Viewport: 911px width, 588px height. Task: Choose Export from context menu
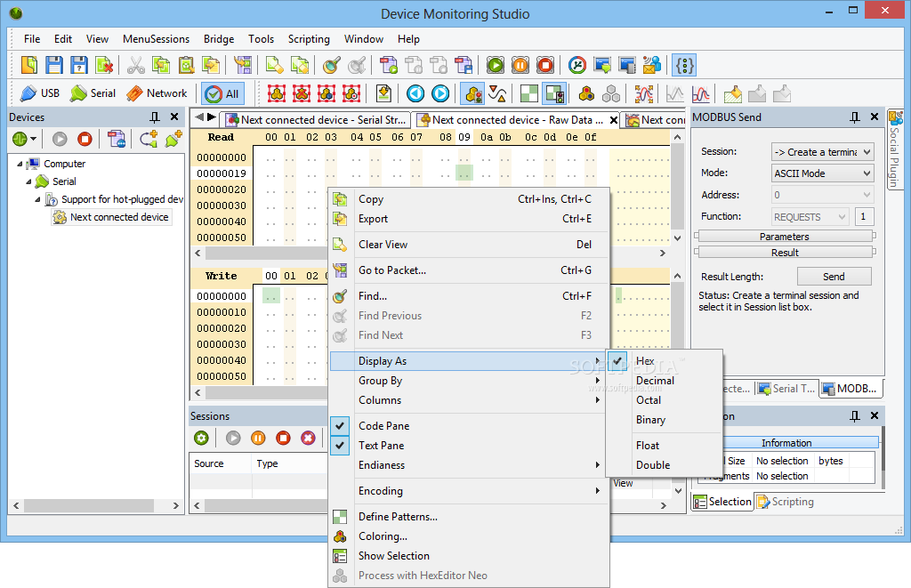(470, 219)
